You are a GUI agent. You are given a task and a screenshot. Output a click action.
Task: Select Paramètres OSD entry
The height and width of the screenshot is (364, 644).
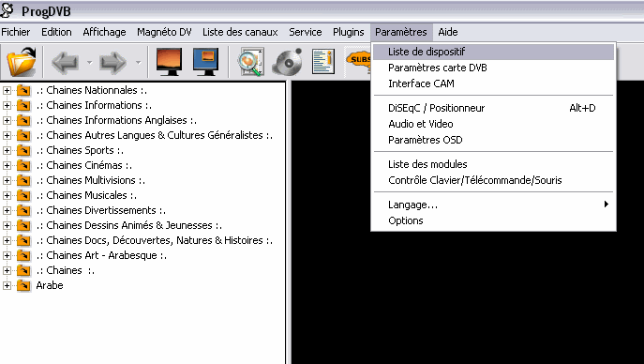[493, 140]
